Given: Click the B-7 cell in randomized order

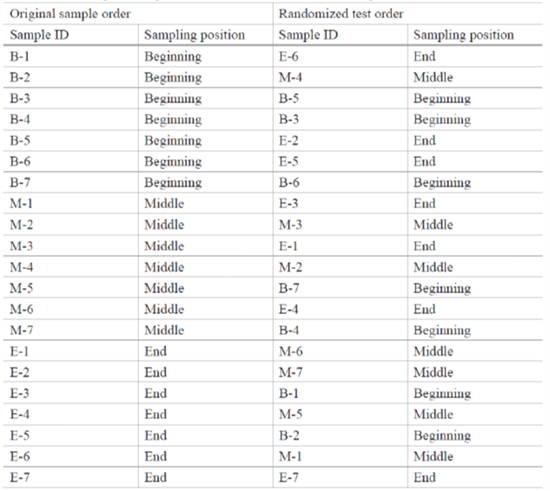Looking at the screenshot, I should 340,288.
